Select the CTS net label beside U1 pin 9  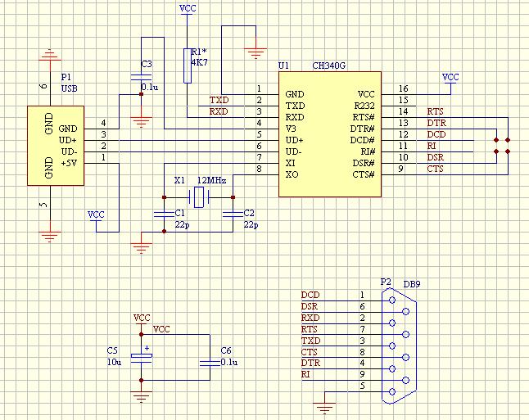click(436, 169)
